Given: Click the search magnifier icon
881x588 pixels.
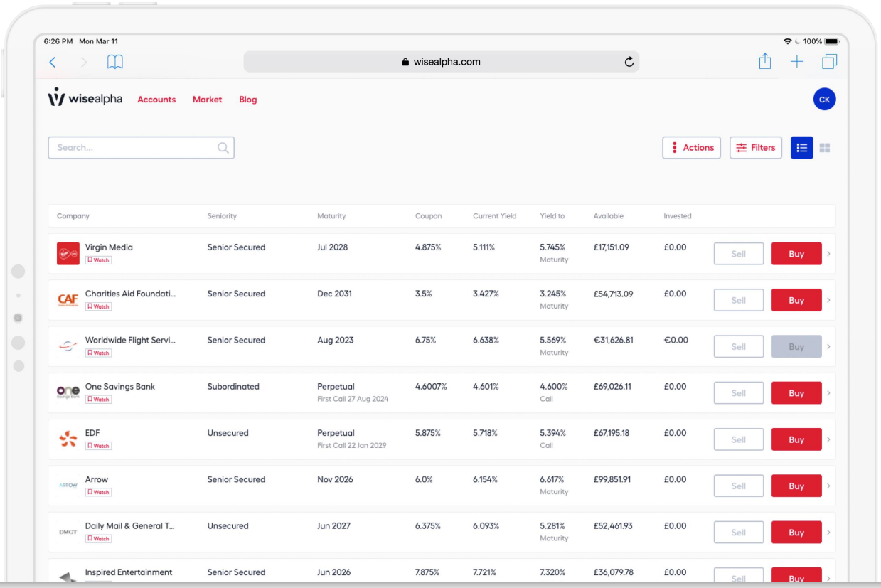Looking at the screenshot, I should pos(223,148).
